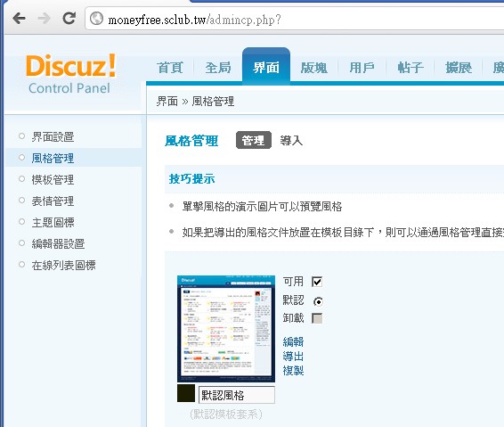Click the 導出 style link
The width and height of the screenshot is (504, 427).
pos(293,357)
